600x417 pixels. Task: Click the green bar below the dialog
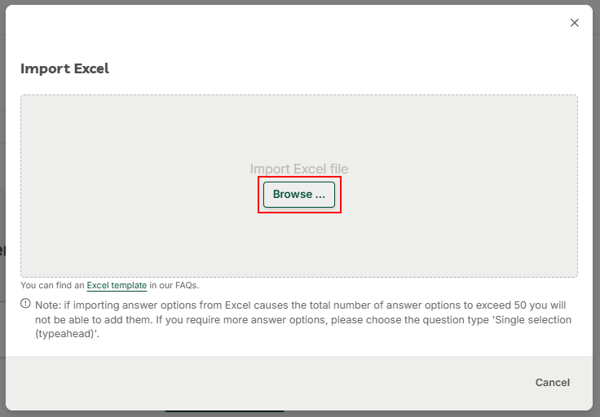(x=224, y=411)
